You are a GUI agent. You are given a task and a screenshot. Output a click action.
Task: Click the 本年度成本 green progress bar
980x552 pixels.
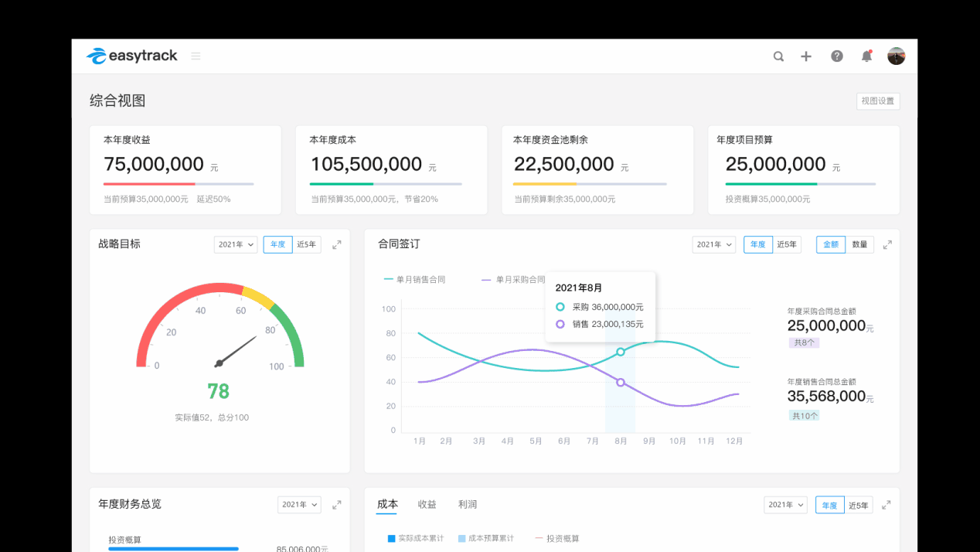pyautogui.click(x=342, y=184)
